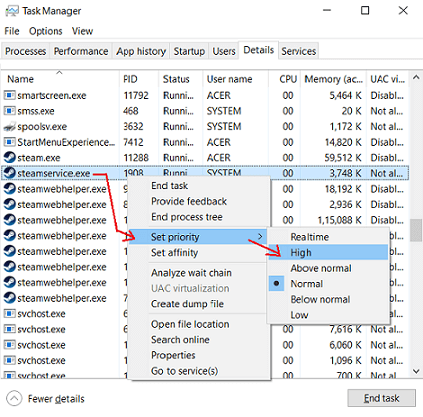This screenshot has height=417, width=423.
Task: Click the smartscreen.exe process icon
Action: click(9, 95)
